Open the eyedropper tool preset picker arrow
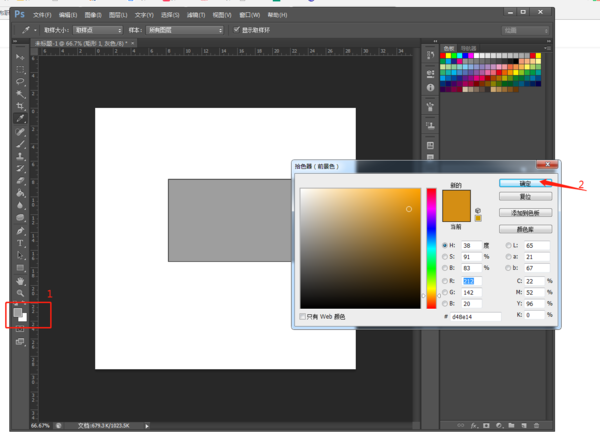 click(35, 30)
